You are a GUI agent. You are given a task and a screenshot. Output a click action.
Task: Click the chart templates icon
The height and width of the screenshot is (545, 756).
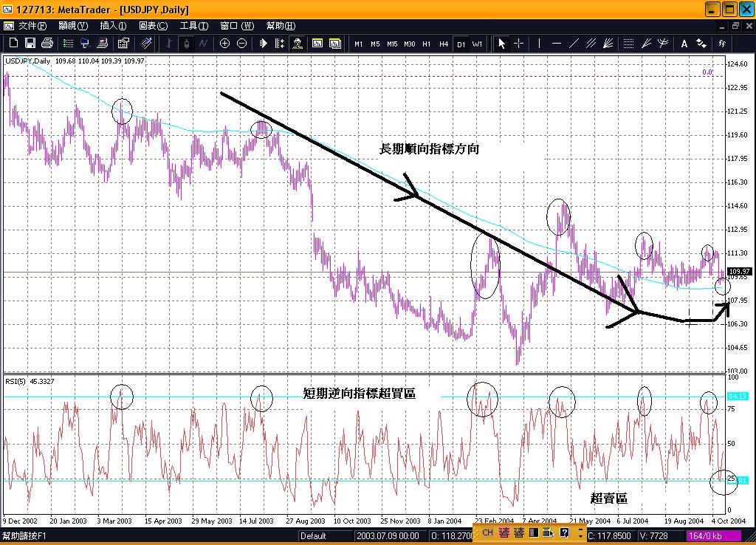pyautogui.click(x=334, y=44)
